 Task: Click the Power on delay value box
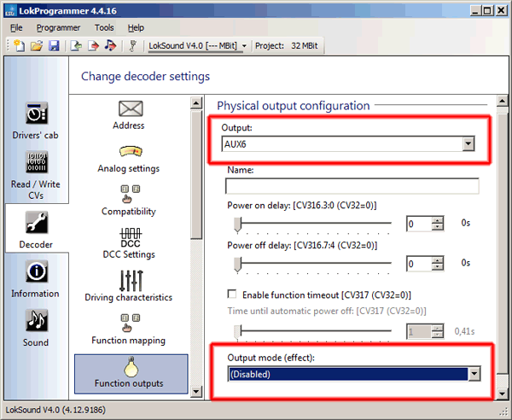(419, 224)
